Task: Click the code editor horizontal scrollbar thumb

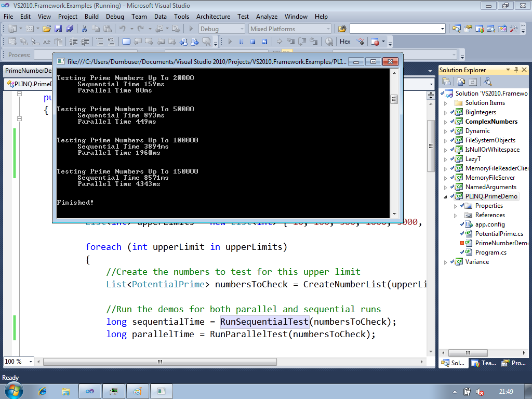Action: [160, 362]
